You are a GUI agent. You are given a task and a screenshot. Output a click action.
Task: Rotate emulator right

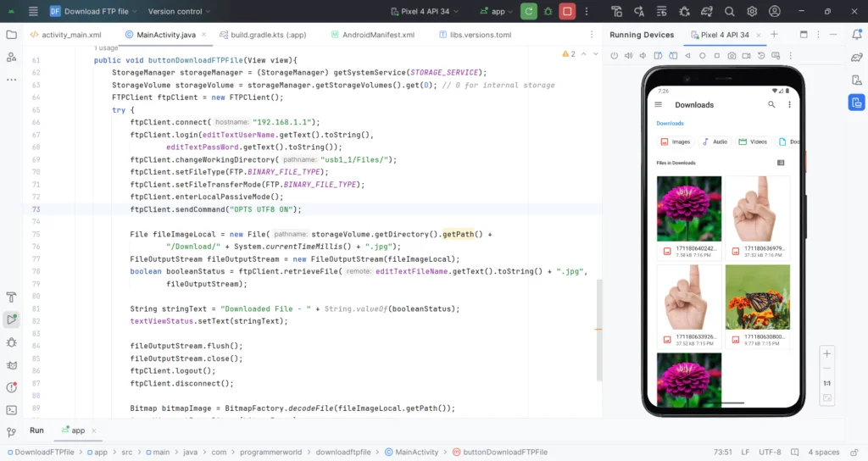(x=672, y=55)
